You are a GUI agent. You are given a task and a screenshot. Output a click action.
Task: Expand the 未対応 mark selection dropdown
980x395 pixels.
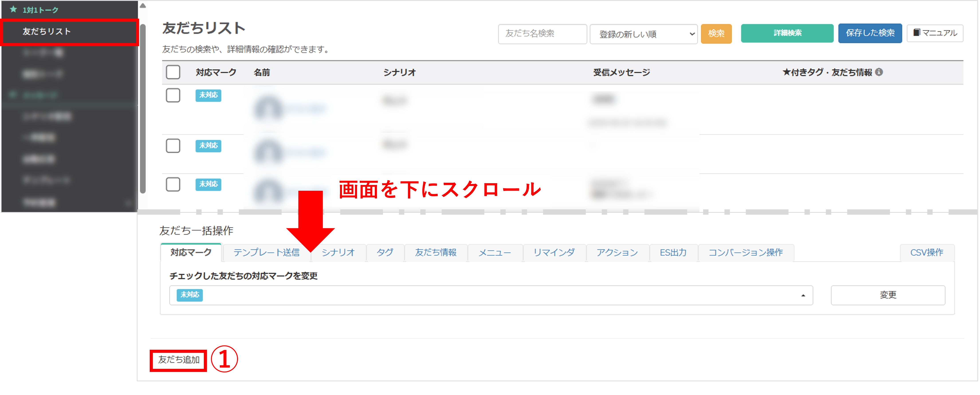click(491, 295)
